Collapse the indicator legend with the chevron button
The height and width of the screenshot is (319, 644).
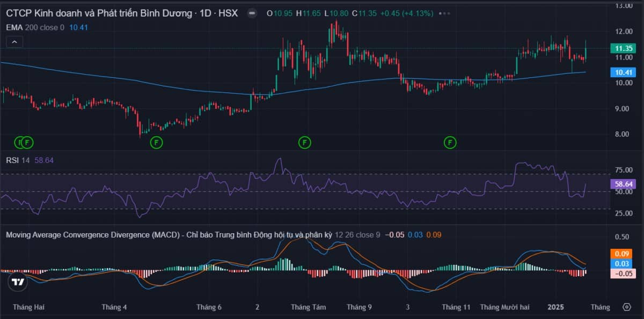14,42
